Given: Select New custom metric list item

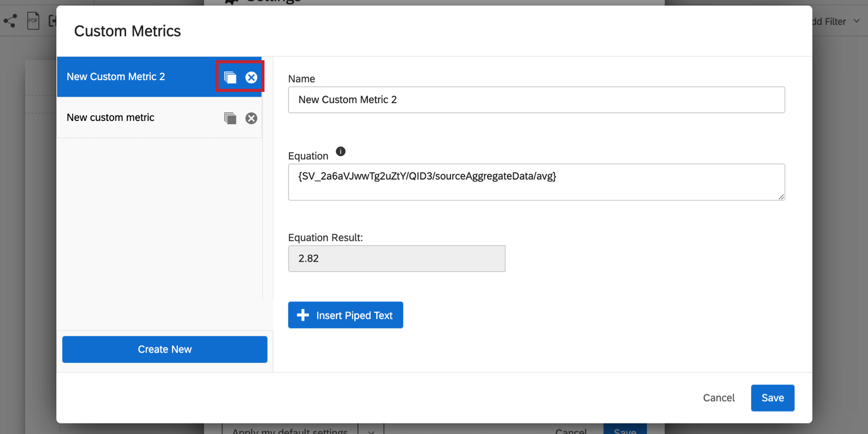Looking at the screenshot, I should tap(159, 117).
